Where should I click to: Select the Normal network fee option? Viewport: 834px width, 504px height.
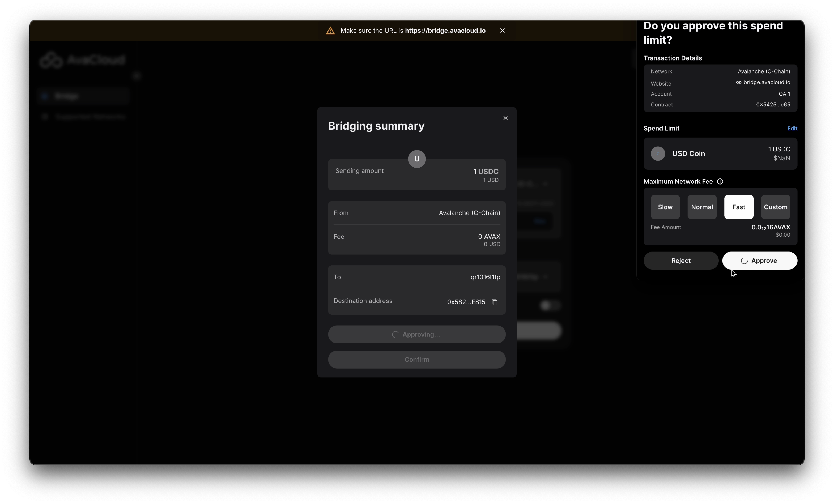click(x=702, y=207)
